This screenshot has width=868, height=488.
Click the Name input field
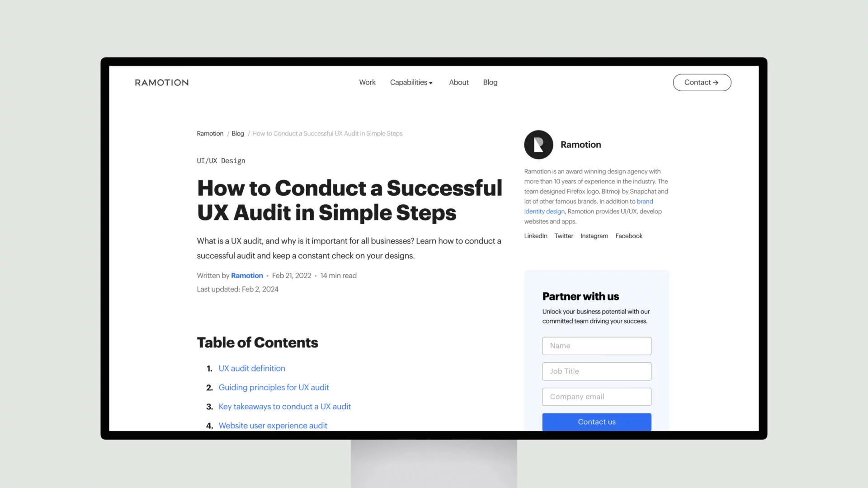[597, 346]
